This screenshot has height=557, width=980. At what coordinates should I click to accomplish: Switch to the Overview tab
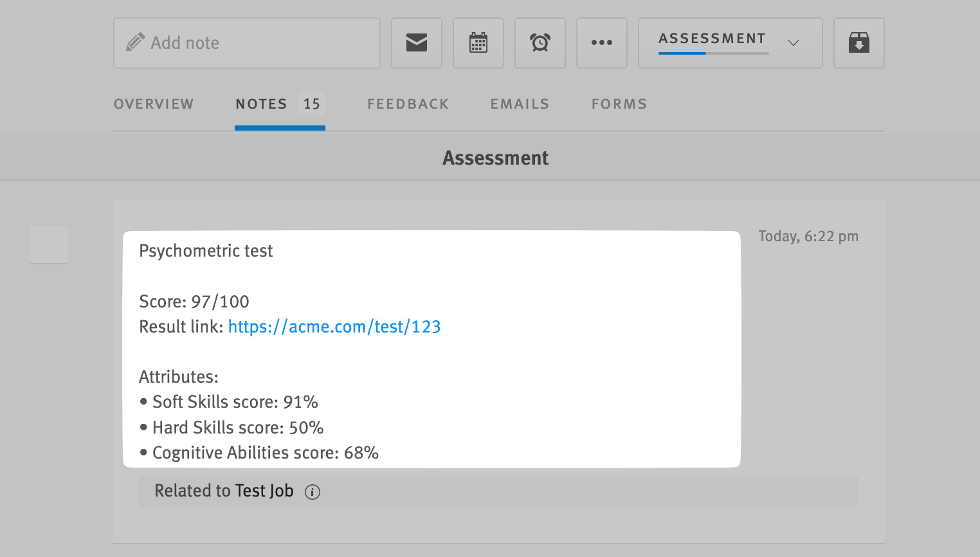click(154, 104)
